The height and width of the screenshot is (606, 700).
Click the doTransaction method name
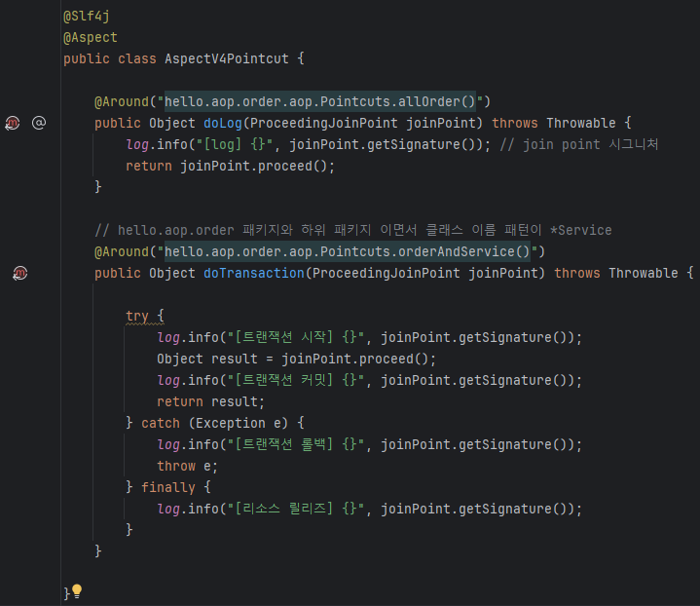254,273
